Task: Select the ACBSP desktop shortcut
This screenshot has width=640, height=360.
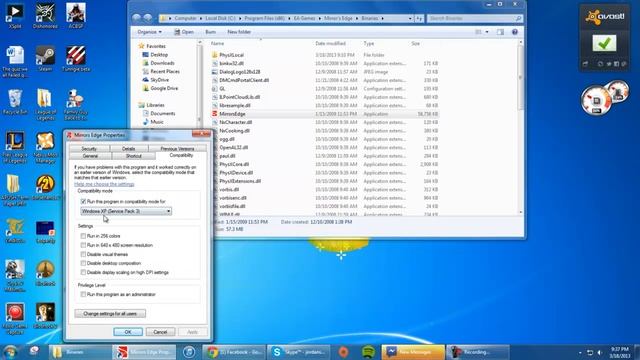Action: 76,16
